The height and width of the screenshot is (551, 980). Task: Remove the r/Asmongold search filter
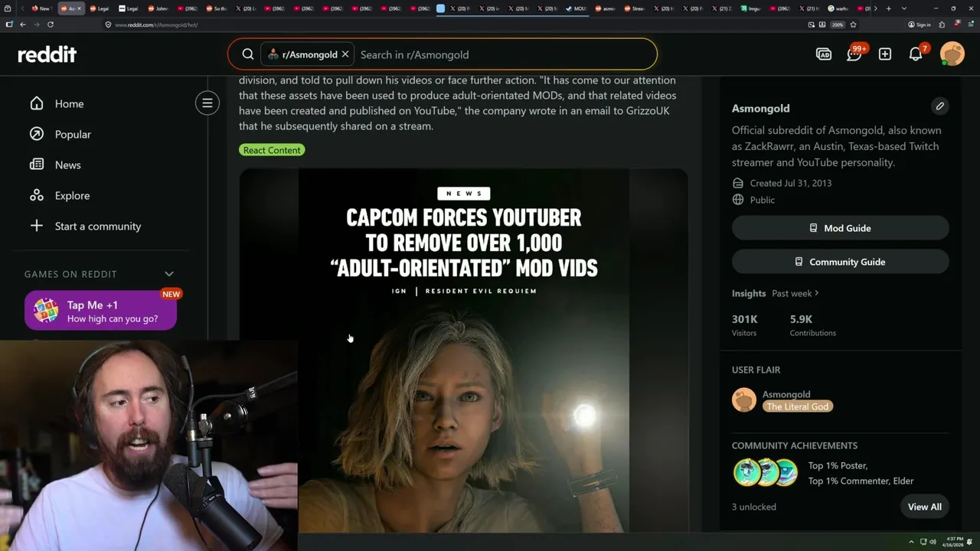click(345, 54)
